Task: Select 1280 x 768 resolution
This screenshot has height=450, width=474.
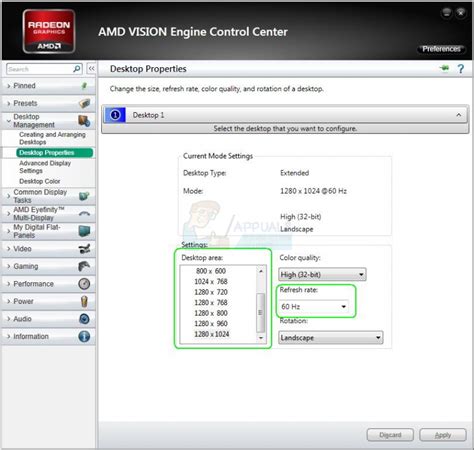Action: 211,302
